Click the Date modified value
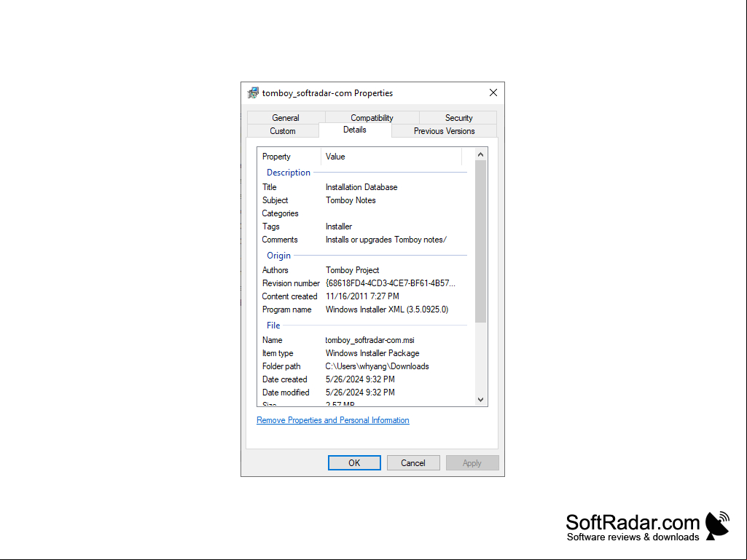This screenshot has width=747, height=560. tap(360, 393)
